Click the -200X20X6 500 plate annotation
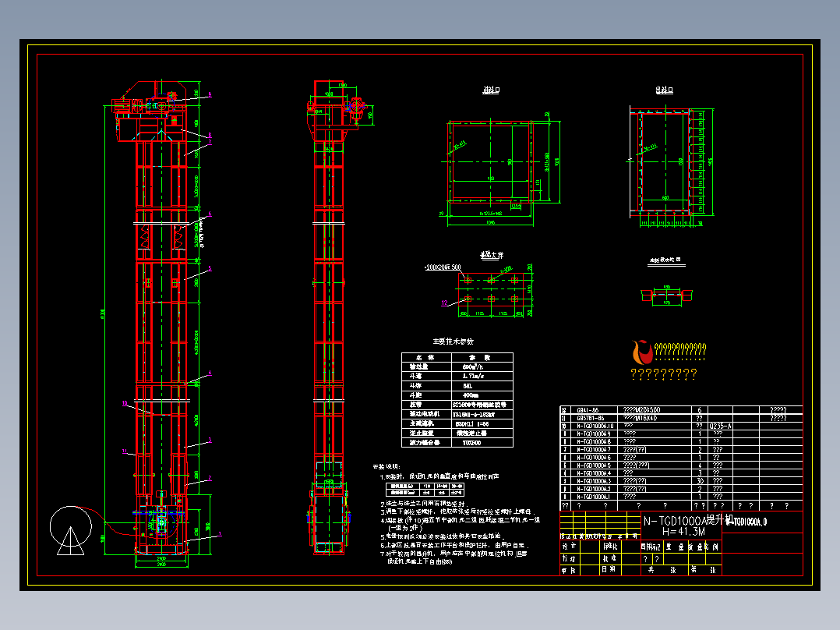The image size is (840, 630). [x=443, y=267]
